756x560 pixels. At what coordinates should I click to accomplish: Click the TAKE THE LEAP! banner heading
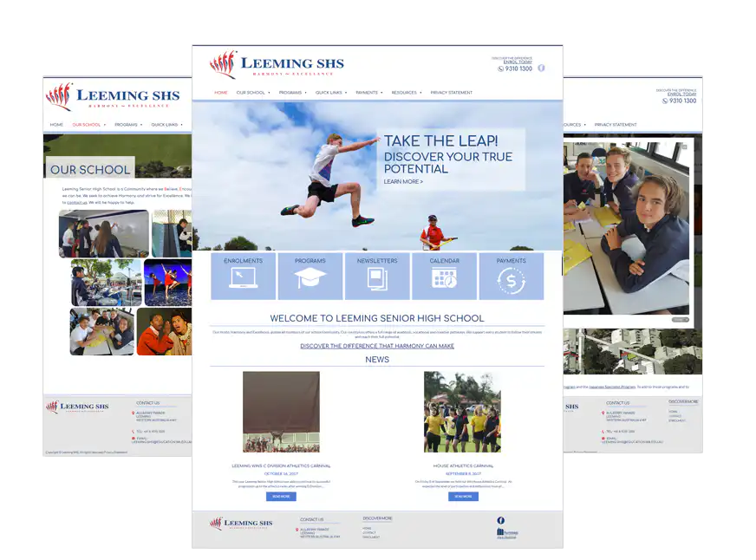tap(440, 140)
